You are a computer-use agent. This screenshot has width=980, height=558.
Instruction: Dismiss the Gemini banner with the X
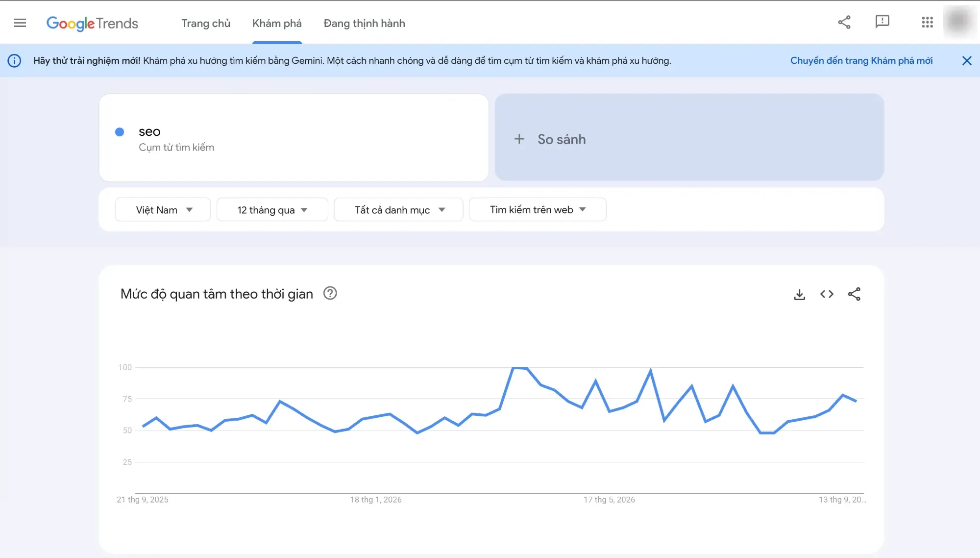pyautogui.click(x=967, y=61)
